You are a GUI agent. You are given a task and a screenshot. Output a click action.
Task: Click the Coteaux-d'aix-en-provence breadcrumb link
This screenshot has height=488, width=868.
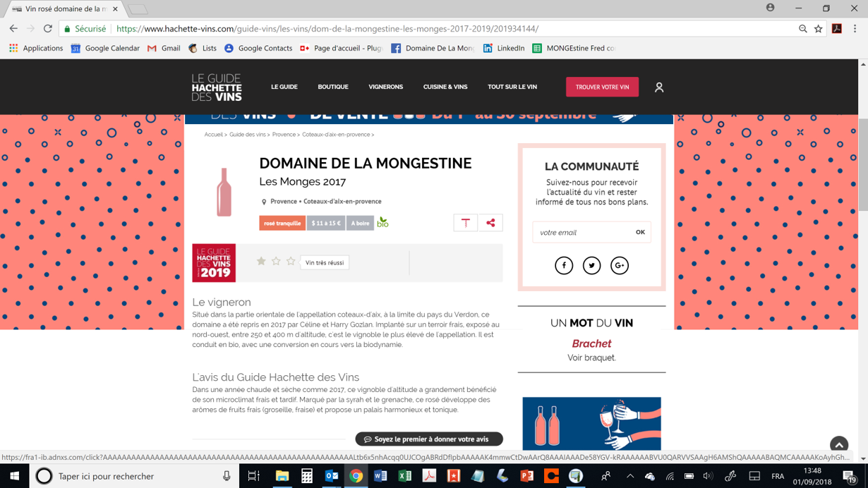336,135
